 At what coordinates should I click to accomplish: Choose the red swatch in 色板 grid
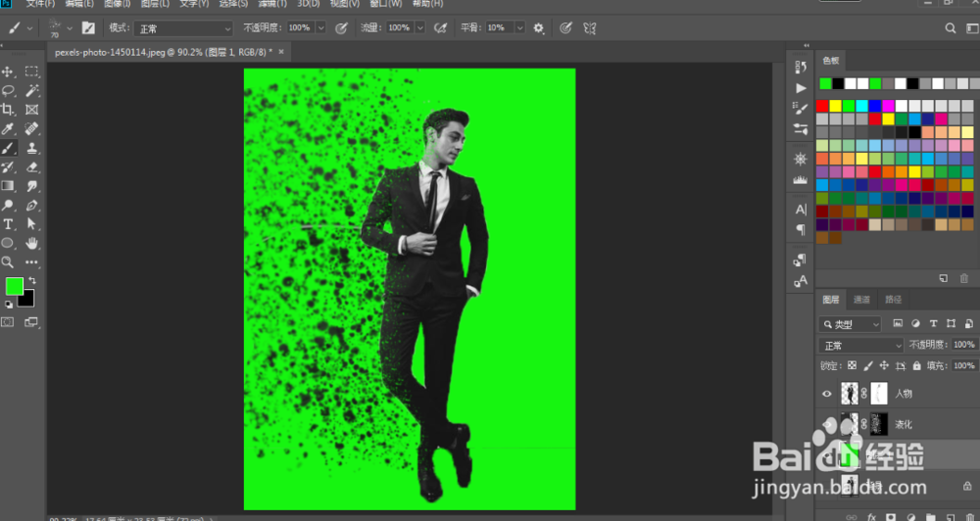[x=822, y=106]
